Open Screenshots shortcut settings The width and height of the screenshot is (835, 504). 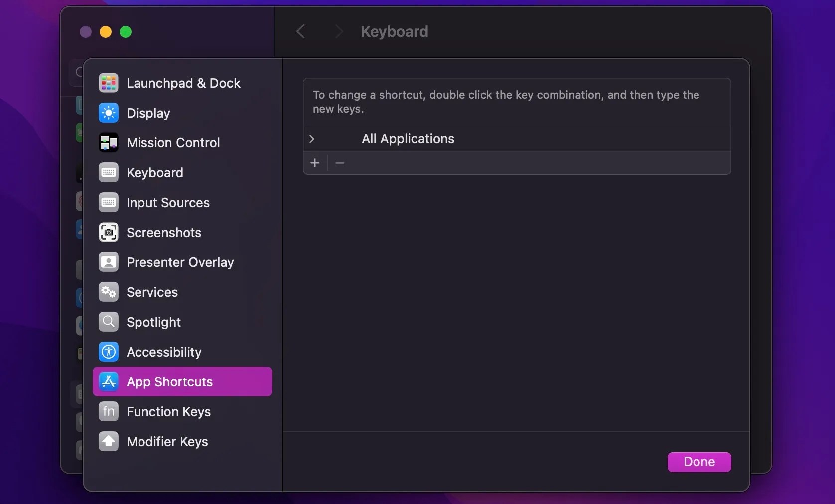tap(163, 232)
